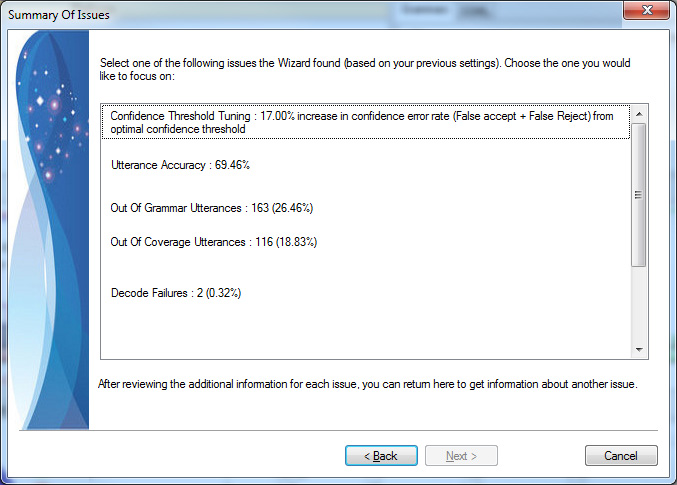Cancel the Summary Of Issues wizard

pos(621,456)
